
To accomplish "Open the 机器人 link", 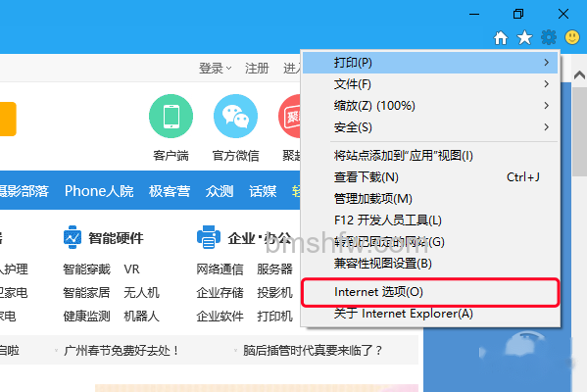I will (141, 316).
